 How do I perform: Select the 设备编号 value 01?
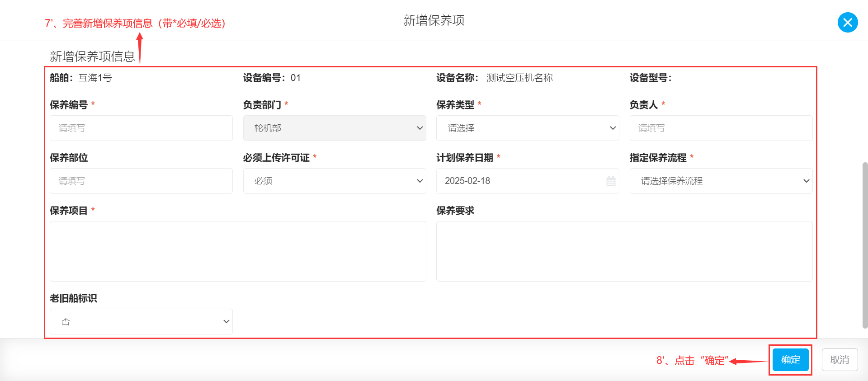pyautogui.click(x=296, y=78)
